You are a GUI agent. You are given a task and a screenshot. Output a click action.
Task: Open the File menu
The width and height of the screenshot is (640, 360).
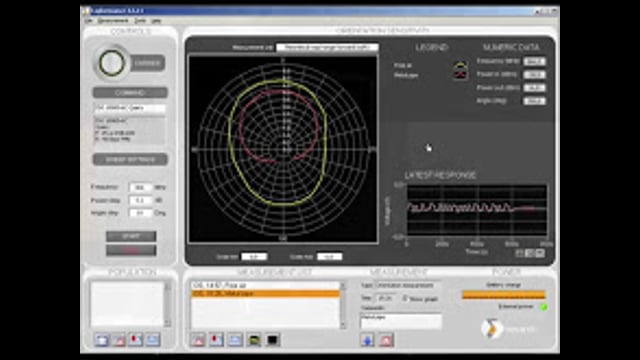click(89, 20)
